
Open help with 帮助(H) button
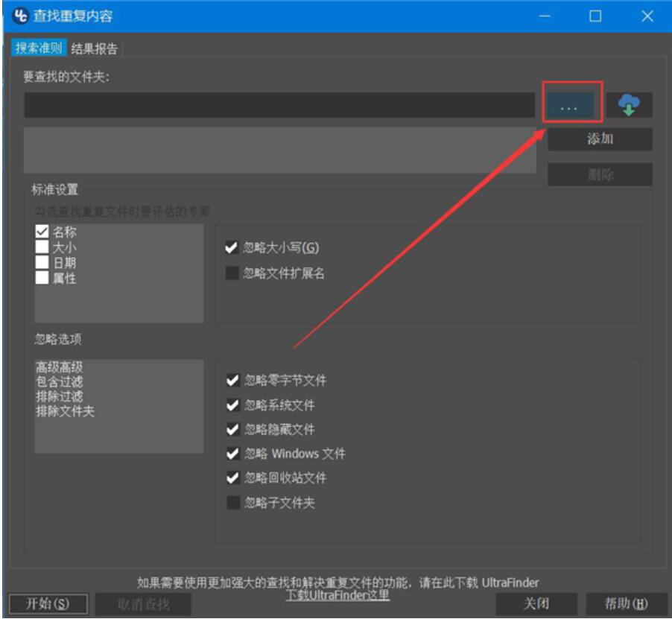[626, 604]
